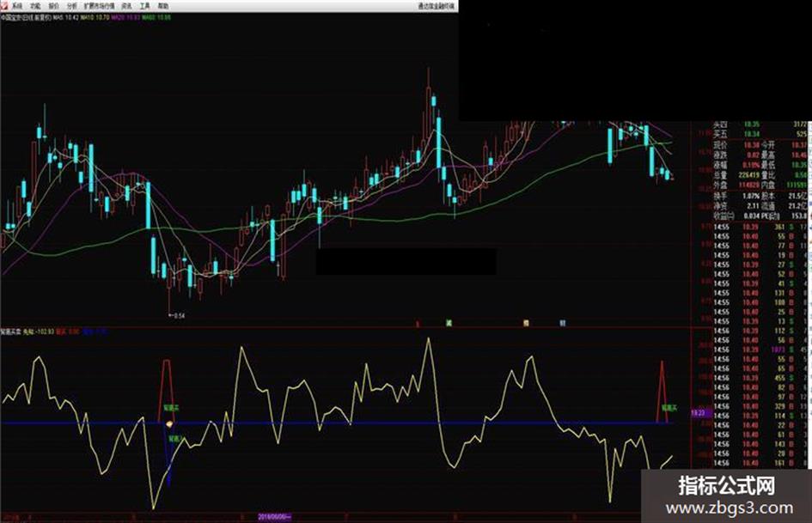Click the MA5 value label in chart header

[x=66, y=17]
